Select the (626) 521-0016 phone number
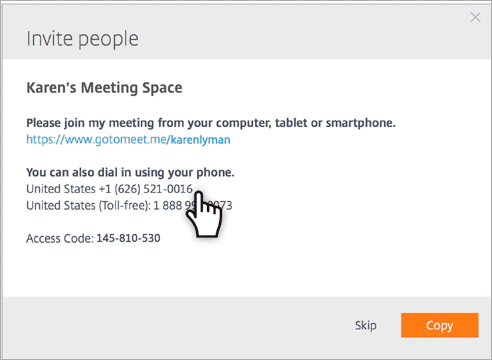This screenshot has width=492, height=360. (154, 189)
